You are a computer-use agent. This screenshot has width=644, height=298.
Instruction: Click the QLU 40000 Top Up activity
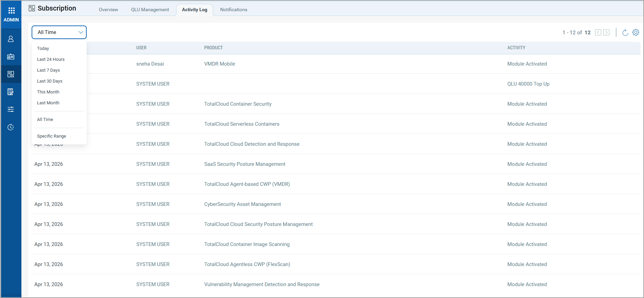528,84
